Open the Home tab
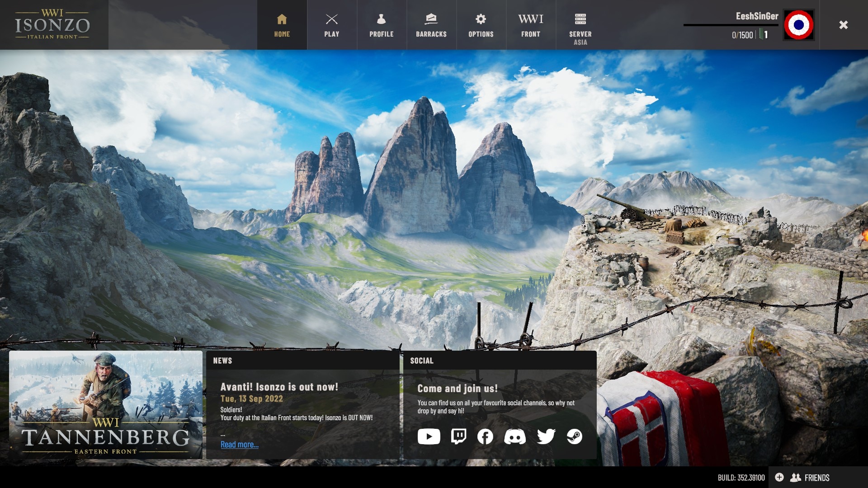 pos(282,25)
